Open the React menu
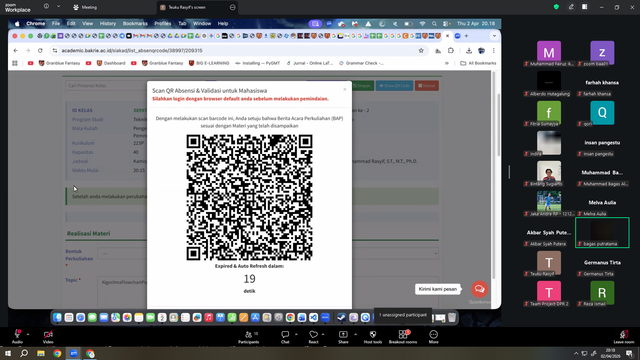 313,336
